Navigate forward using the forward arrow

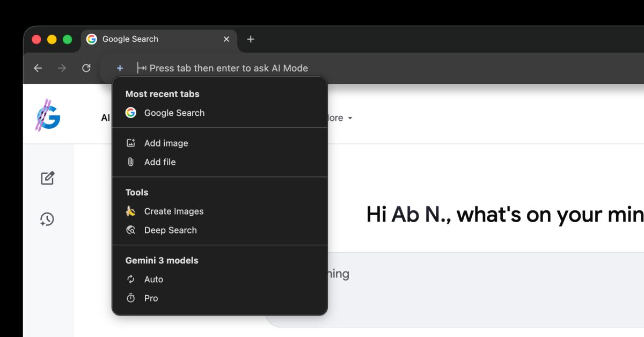coord(62,68)
